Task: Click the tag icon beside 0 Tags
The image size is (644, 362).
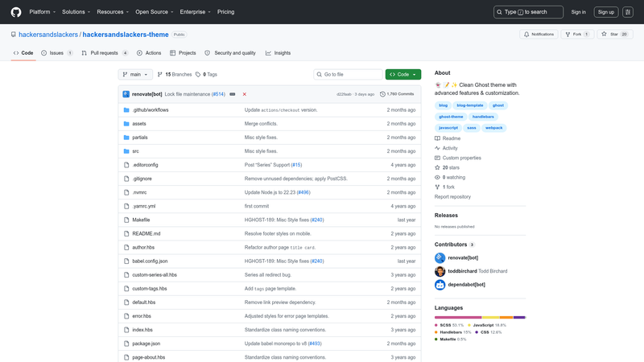Action: [198, 74]
